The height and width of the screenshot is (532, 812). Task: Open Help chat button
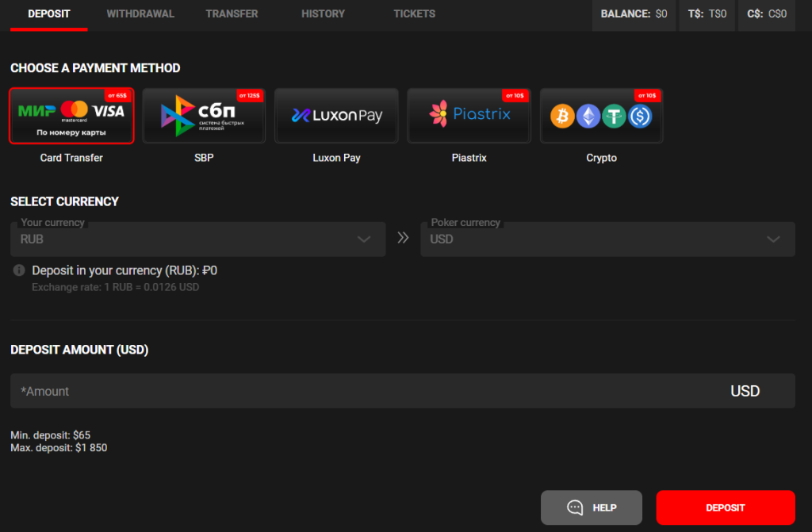pyautogui.click(x=592, y=507)
